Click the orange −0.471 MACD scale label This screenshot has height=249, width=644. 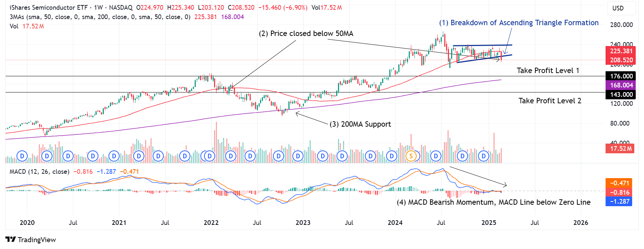[x=619, y=183]
